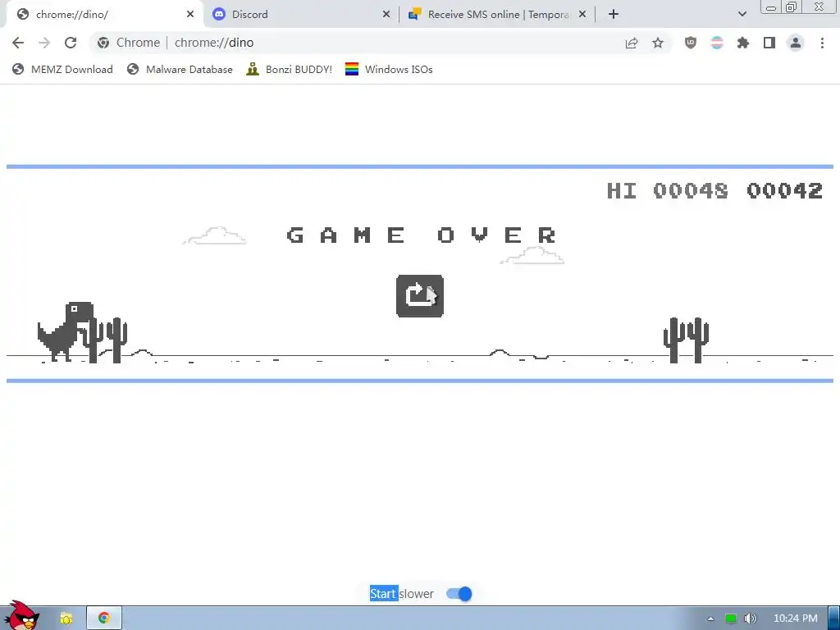Open the Malware Database bookmark
Image resolution: width=840 pixels, height=630 pixels.
pos(180,70)
